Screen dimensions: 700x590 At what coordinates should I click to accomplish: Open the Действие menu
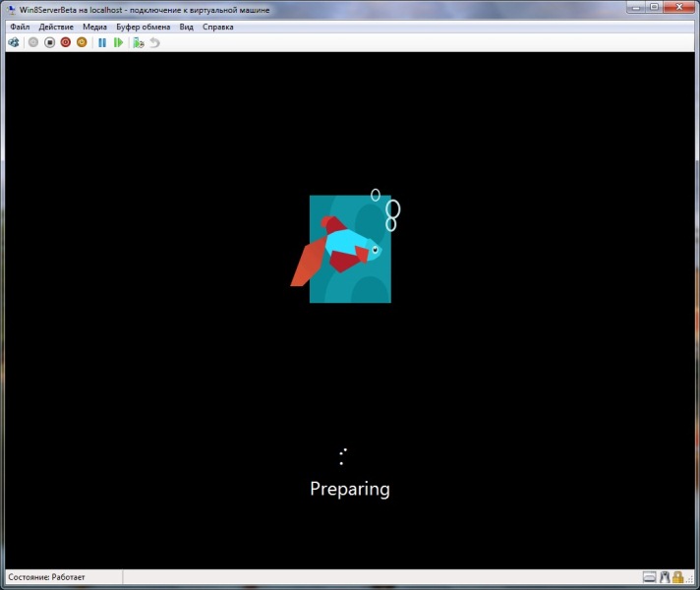pos(56,28)
